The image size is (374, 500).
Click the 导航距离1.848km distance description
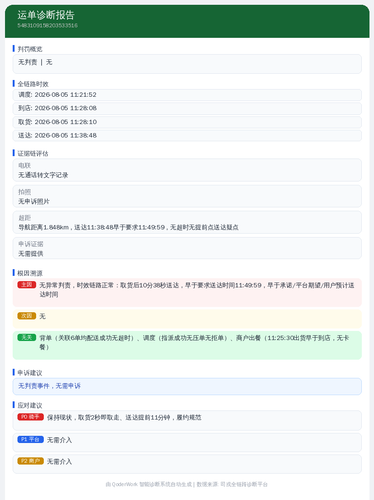click(x=128, y=227)
